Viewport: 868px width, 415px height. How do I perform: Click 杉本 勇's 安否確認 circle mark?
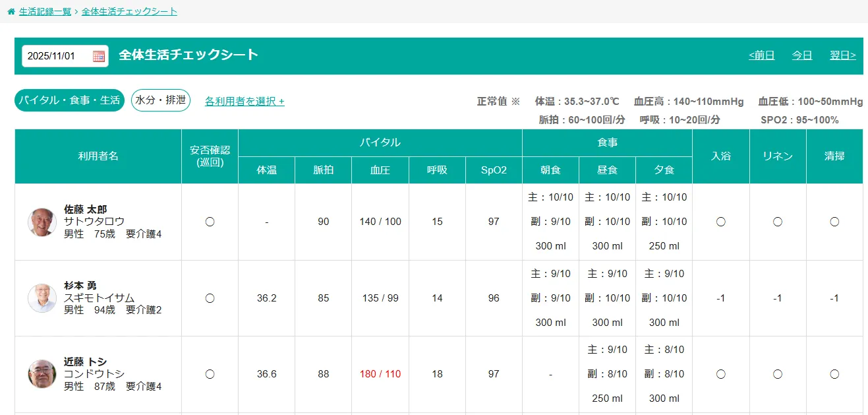(x=210, y=298)
